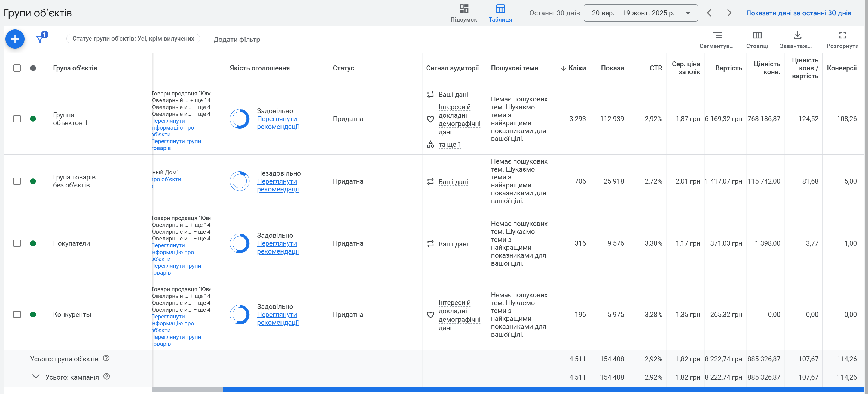Check the Группа объектов 1 row
The width and height of the screenshot is (868, 394).
pyautogui.click(x=17, y=119)
